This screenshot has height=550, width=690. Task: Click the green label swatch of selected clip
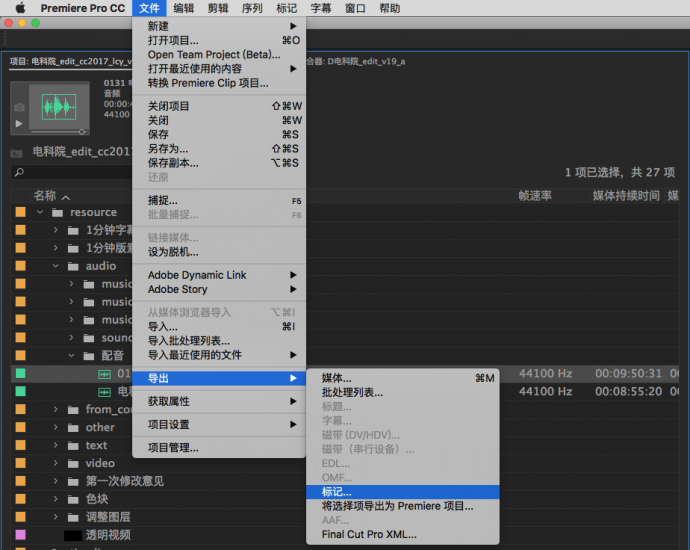point(21,374)
